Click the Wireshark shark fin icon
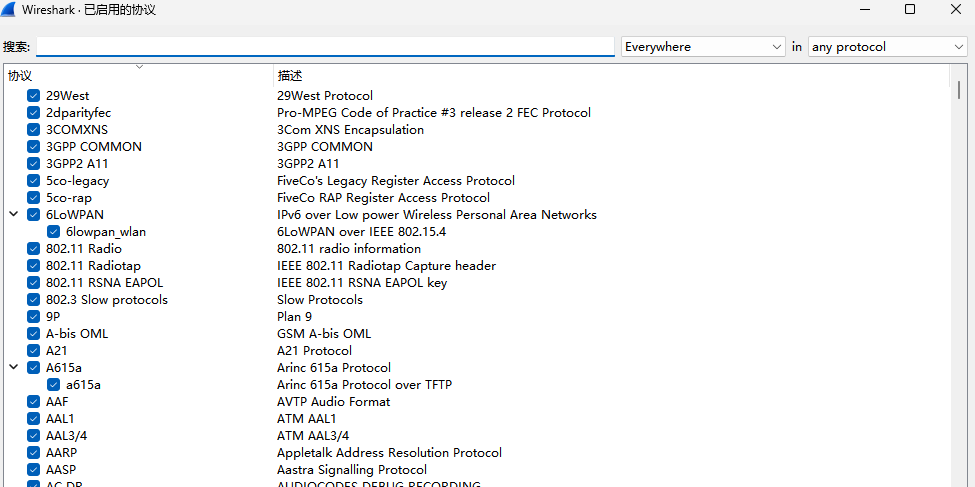Screen dimensions: 975x487 coord(8,9)
